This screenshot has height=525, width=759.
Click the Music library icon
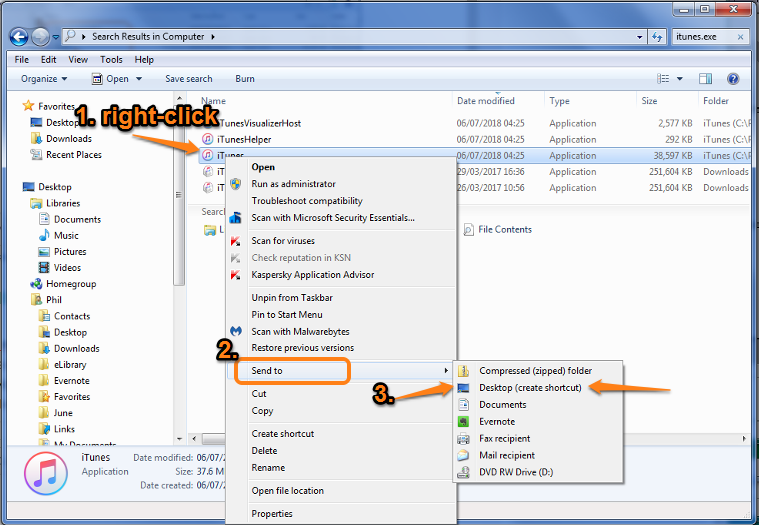click(x=44, y=236)
